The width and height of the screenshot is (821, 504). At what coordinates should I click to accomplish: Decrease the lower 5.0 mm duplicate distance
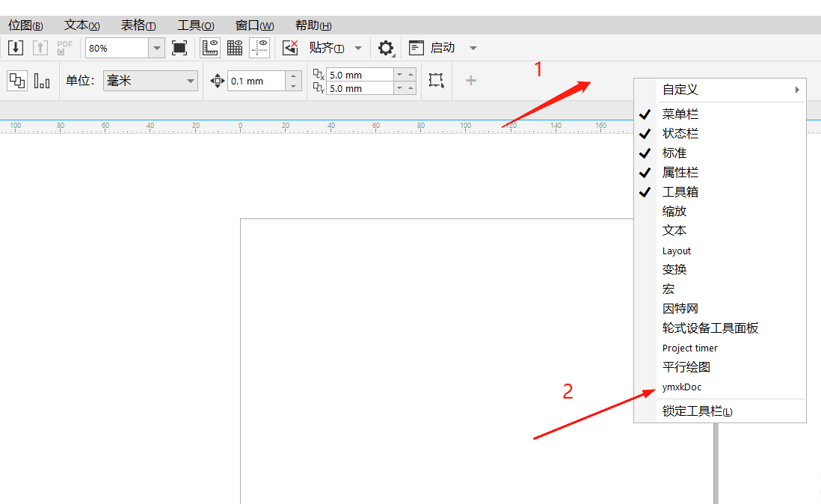click(x=400, y=88)
